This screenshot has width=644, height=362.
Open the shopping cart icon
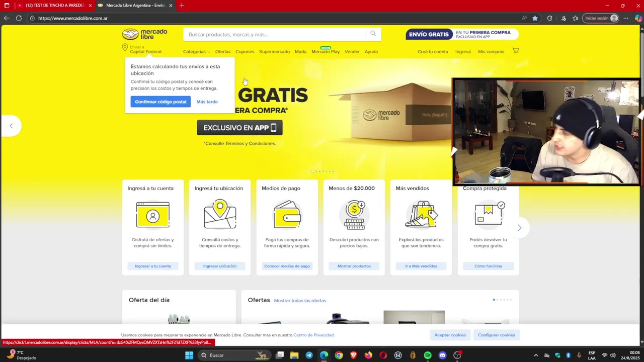click(515, 51)
